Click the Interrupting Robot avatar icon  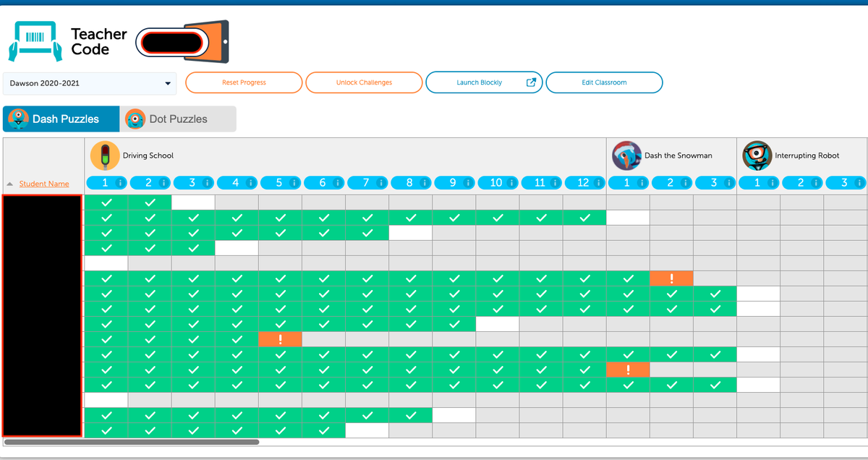pos(757,156)
